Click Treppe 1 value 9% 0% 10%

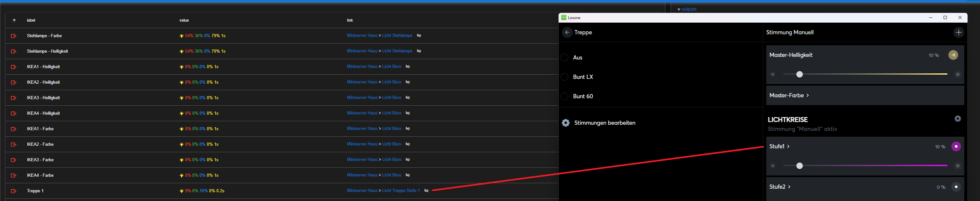coord(196,191)
